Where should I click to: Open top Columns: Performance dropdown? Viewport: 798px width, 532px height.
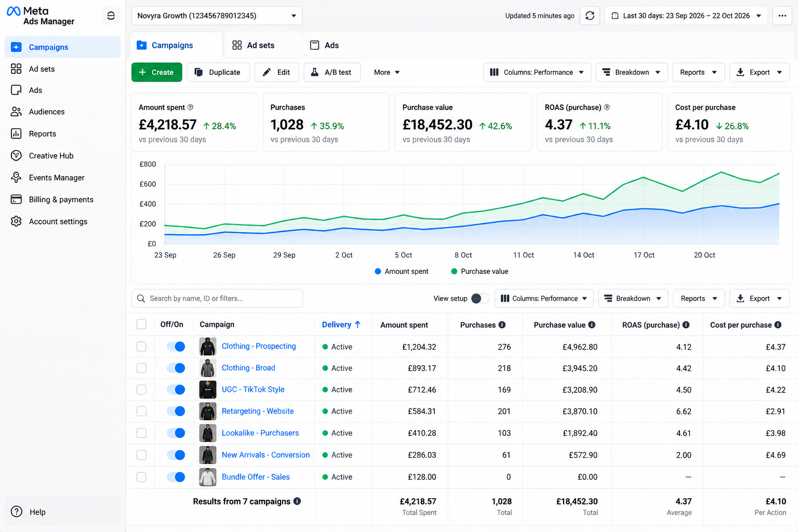[537, 72]
